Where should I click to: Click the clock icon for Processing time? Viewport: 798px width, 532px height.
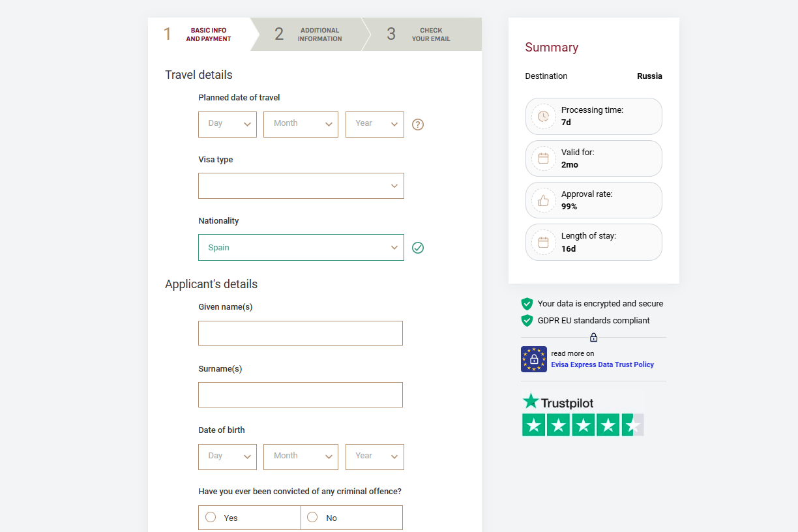(x=543, y=116)
